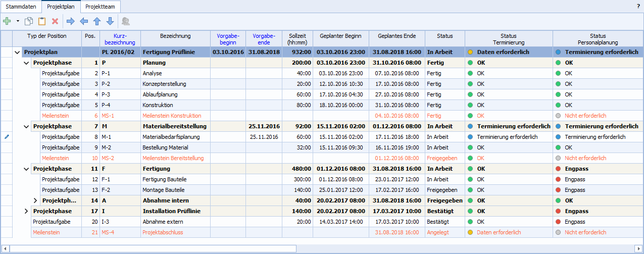The height and width of the screenshot is (254, 644).
Task: Click the Kurzbezeichnung column header
Action: pyautogui.click(x=120, y=39)
